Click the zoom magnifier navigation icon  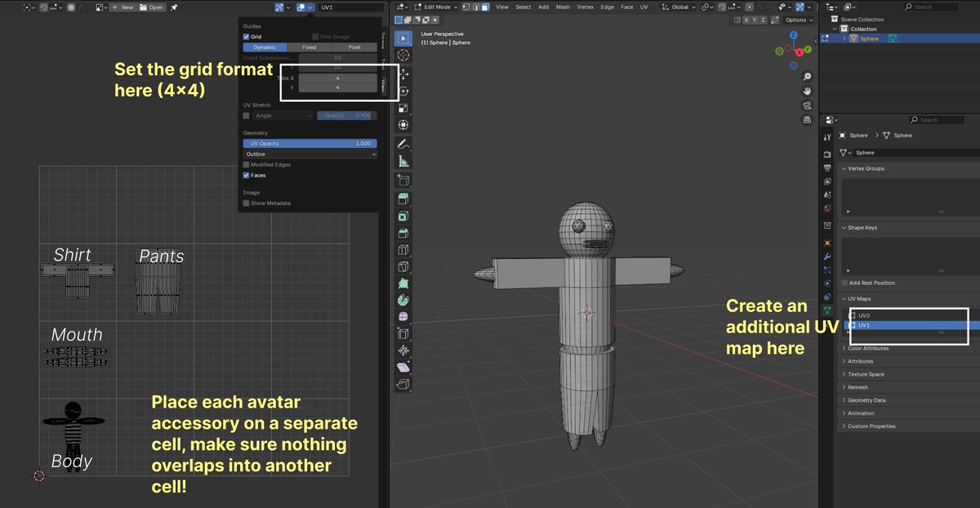[x=807, y=76]
